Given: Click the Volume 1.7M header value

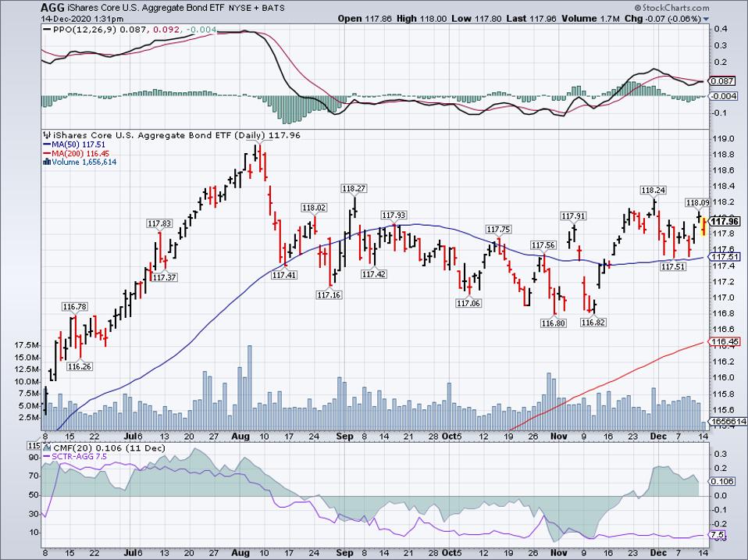Looking at the screenshot, I should [x=590, y=19].
